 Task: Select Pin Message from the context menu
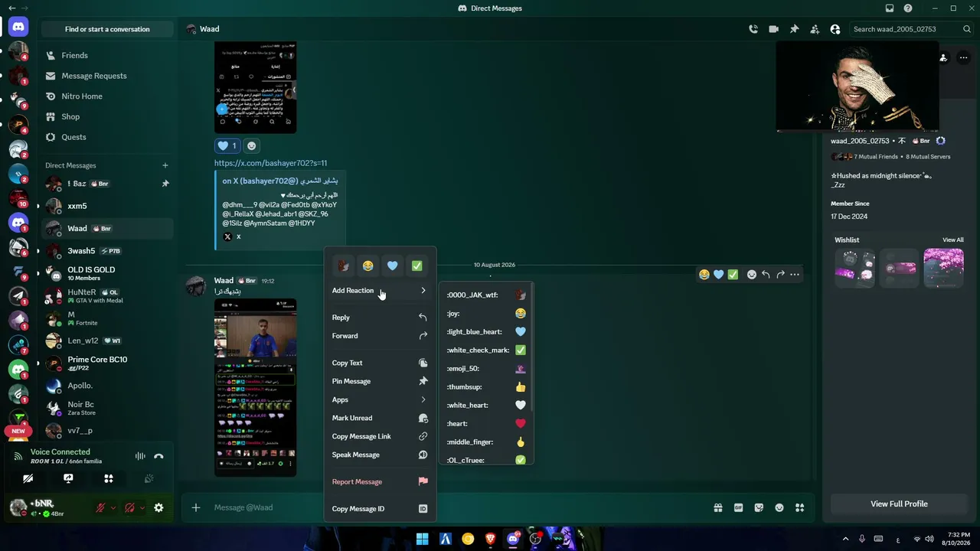click(x=380, y=381)
